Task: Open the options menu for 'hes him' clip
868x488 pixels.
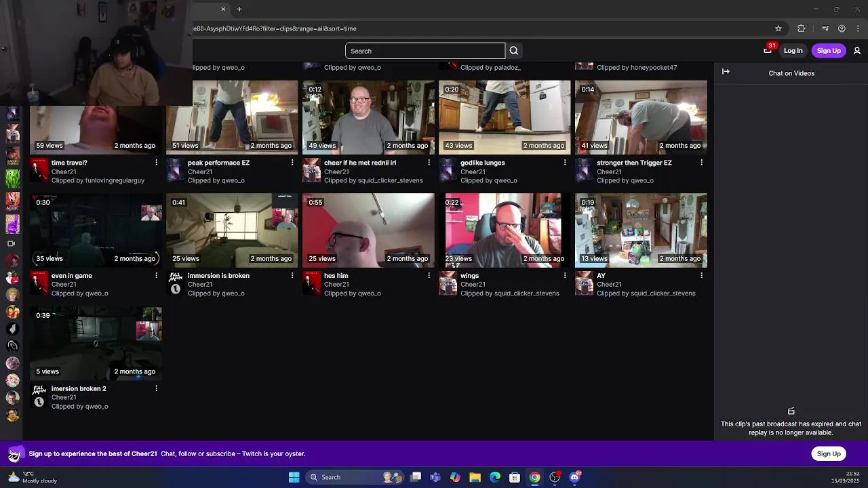Action: point(429,275)
